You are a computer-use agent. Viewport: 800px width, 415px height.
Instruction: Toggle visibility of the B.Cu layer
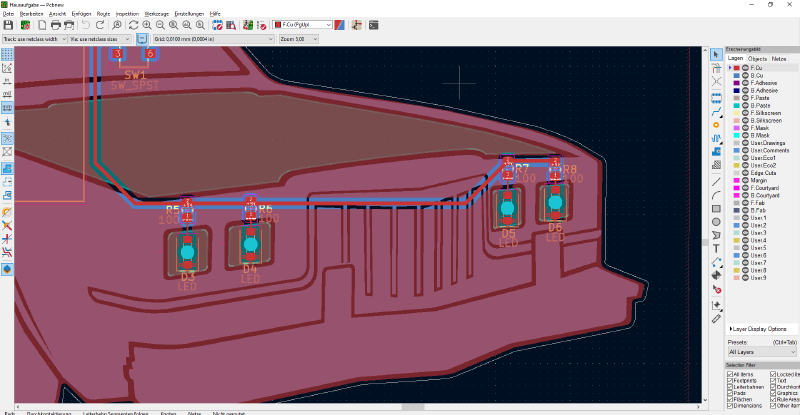745,76
